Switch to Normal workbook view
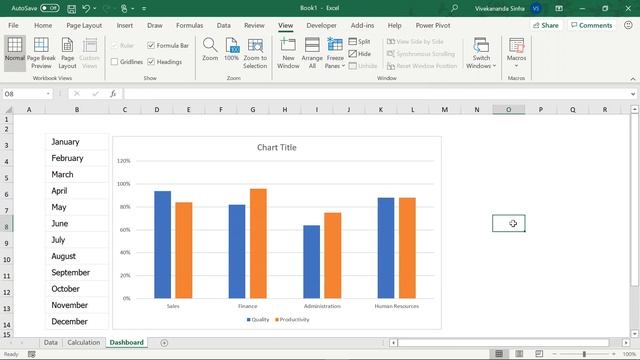Viewport: 640px width, 360px height. pyautogui.click(x=15, y=53)
